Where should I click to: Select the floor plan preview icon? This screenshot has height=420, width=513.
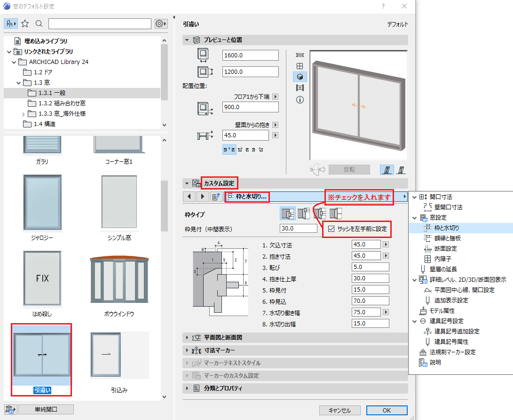[300, 55]
